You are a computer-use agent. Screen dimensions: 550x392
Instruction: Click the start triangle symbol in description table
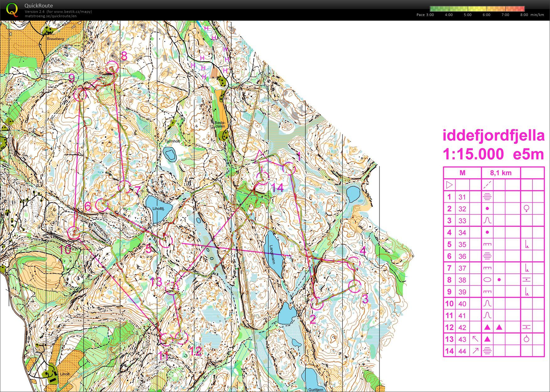tap(449, 185)
